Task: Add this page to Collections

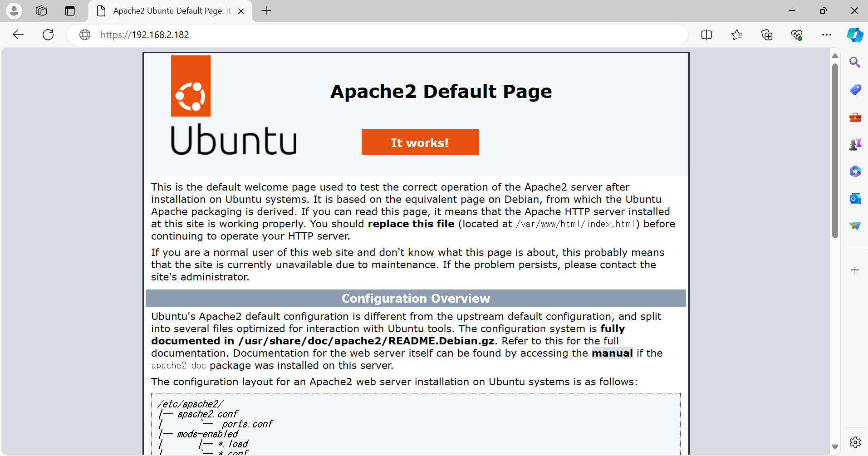Action: tap(767, 34)
